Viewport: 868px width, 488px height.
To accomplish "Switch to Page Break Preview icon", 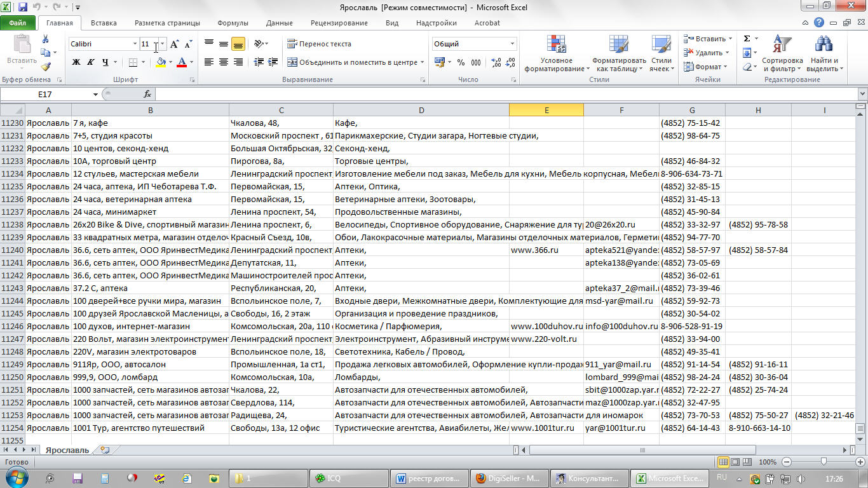I will tap(748, 462).
